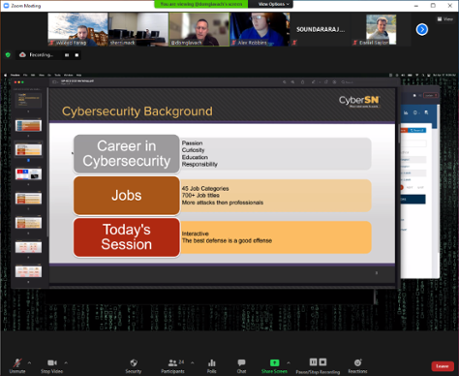Expand share options arrow beside Share Screen
The image size is (459, 376).
tap(288, 363)
